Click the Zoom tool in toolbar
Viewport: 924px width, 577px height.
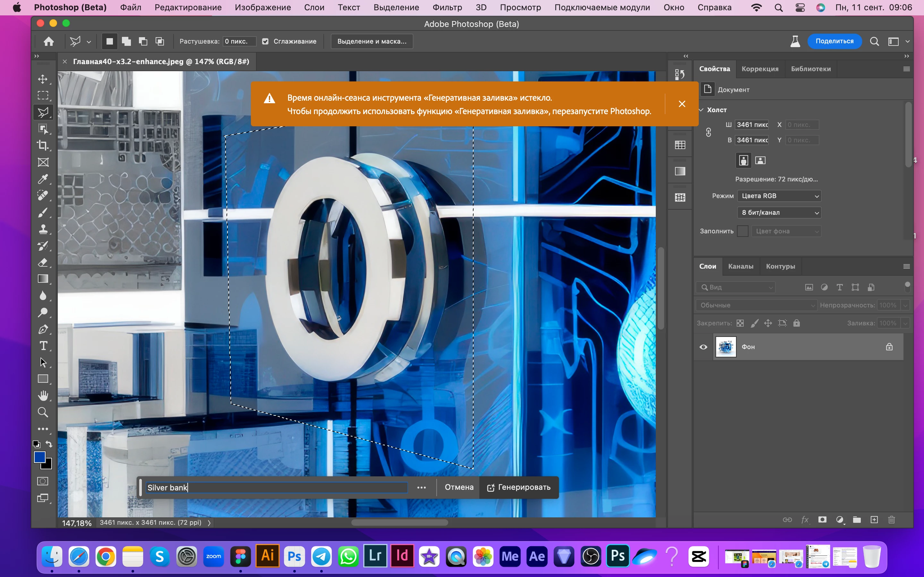pos(43,412)
